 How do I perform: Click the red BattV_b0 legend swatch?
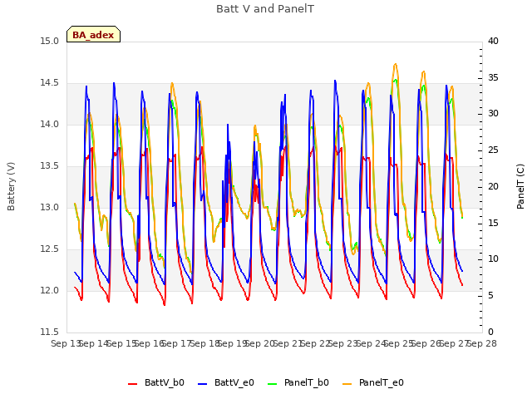[133, 384]
